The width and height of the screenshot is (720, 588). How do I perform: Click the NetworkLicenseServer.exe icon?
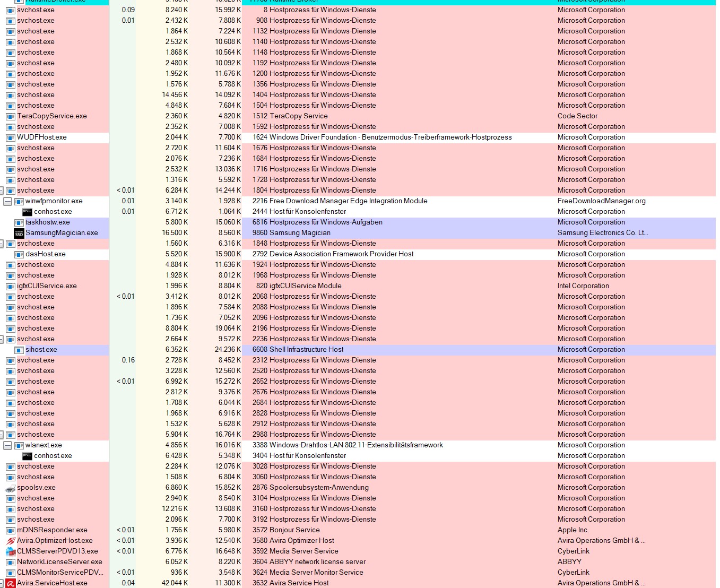[x=10, y=562]
